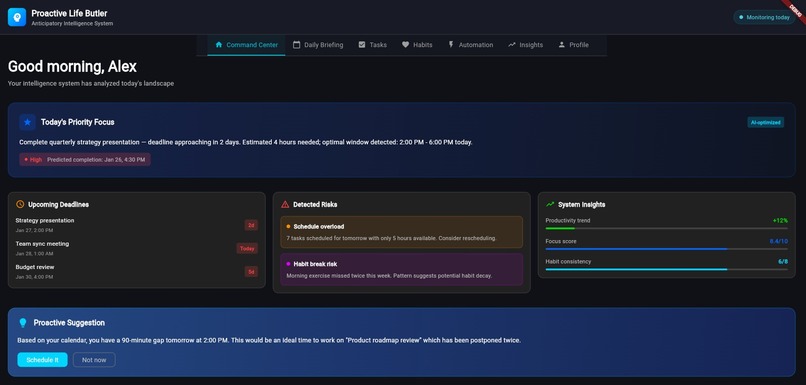The height and width of the screenshot is (385, 806).
Task: Click the Proactive Suggestion title
Action: tap(69, 323)
